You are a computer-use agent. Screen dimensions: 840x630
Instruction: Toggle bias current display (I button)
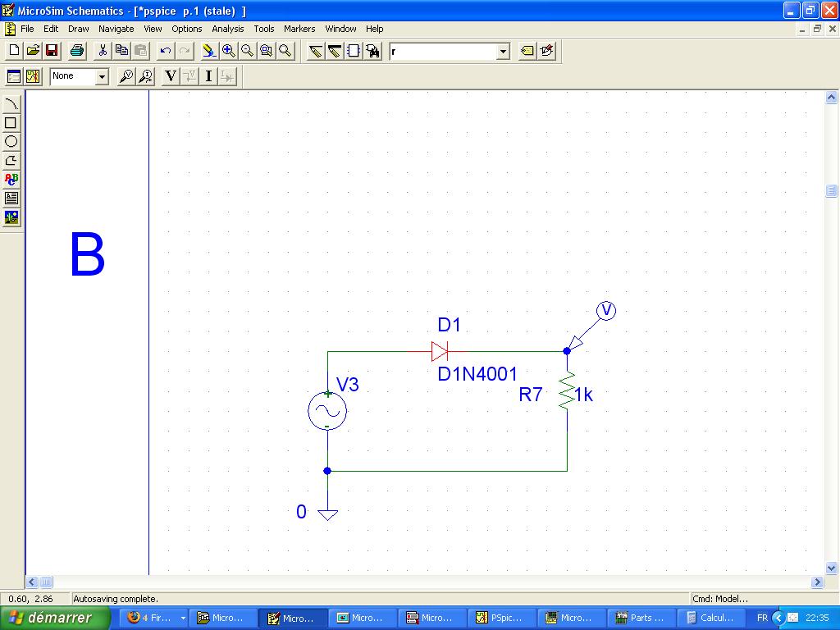(x=208, y=76)
